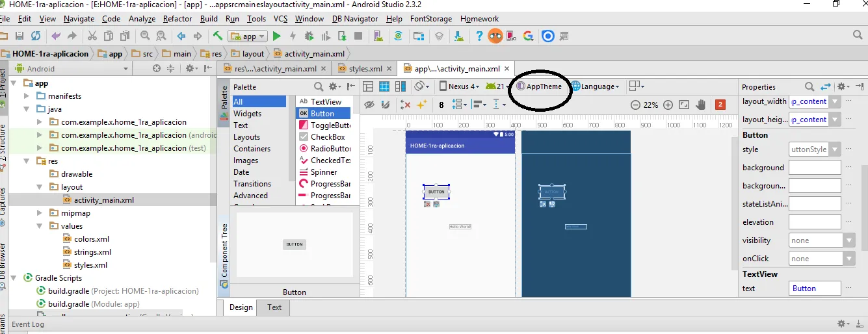Viewport: 868px width, 334px height.
Task: Save all files with floppy disk icon
Action: tap(20, 36)
